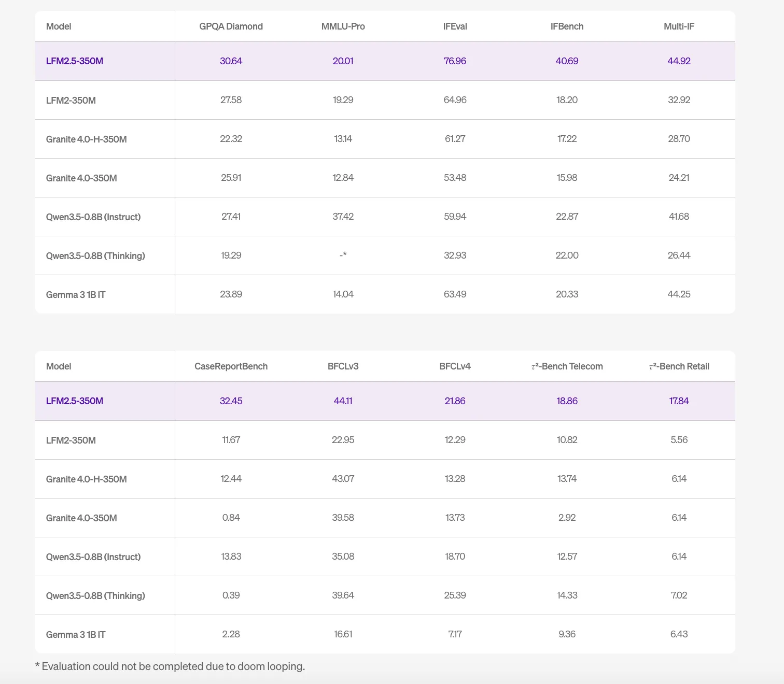Click LFM2.5-350M's GPQA Diamond score 30.64
The height and width of the screenshot is (684, 784).
(231, 61)
